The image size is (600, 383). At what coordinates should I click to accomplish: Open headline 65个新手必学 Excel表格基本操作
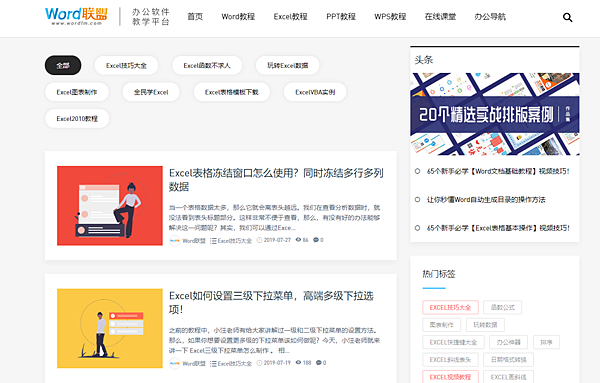point(498,228)
